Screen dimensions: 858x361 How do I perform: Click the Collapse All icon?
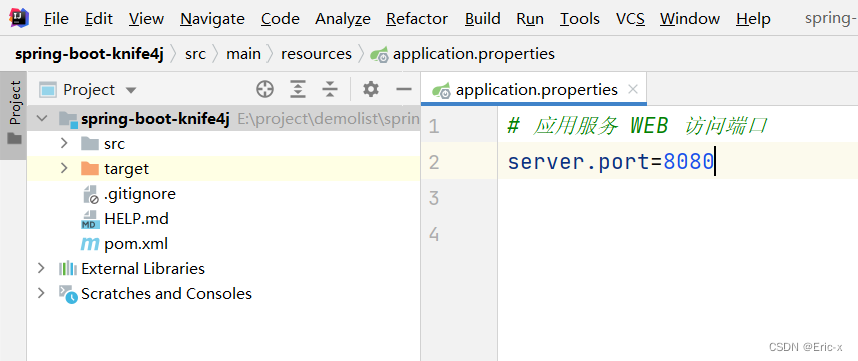coord(330,89)
